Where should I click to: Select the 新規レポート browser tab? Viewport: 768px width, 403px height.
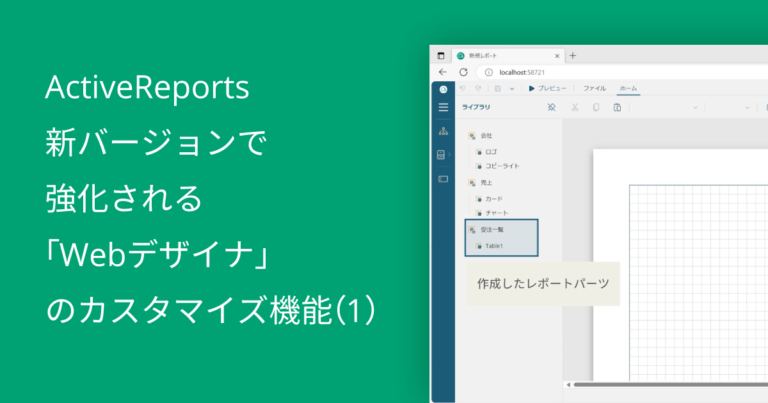[x=508, y=56]
